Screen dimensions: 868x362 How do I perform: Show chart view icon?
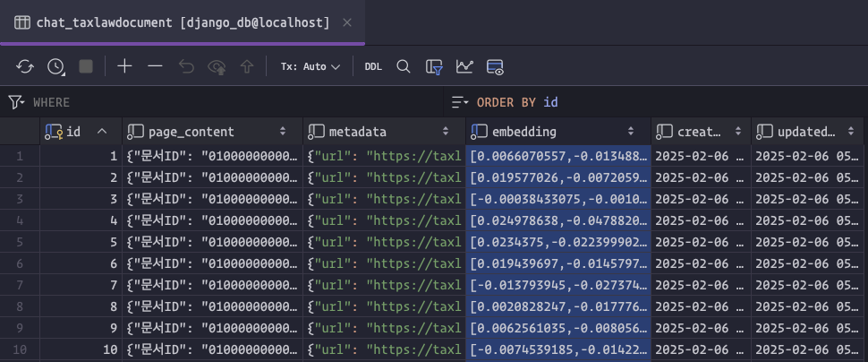click(464, 66)
